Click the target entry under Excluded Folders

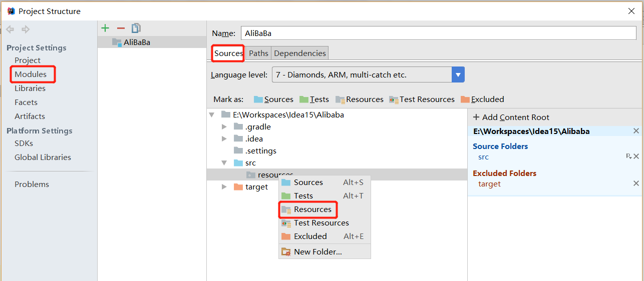pos(489,184)
